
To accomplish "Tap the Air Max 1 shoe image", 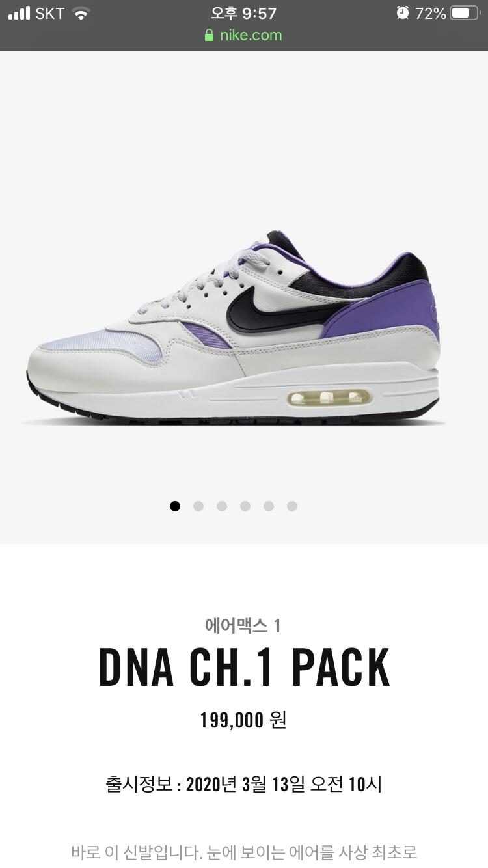I will click(x=234, y=329).
